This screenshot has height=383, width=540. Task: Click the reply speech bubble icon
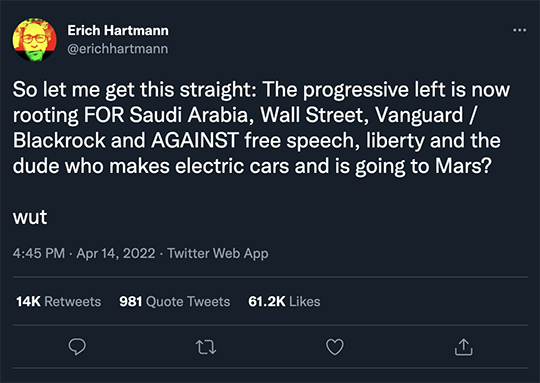77,347
